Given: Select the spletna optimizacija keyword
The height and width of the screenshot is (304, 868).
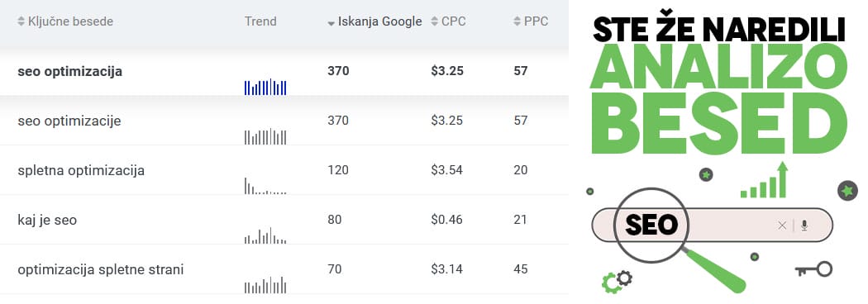Looking at the screenshot, I should point(81,170).
